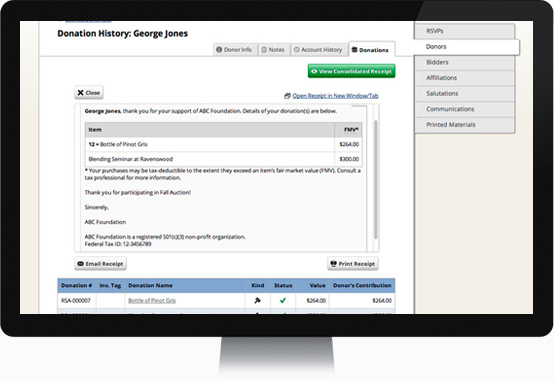This screenshot has height=381, width=554.
Task: Close the receipt preview
Action: click(x=89, y=93)
